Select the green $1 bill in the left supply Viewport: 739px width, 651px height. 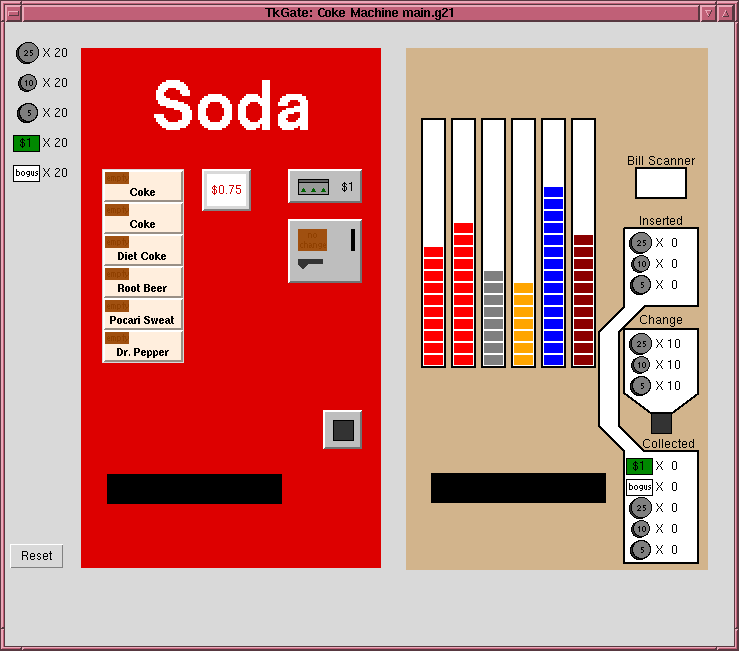click(x=26, y=143)
